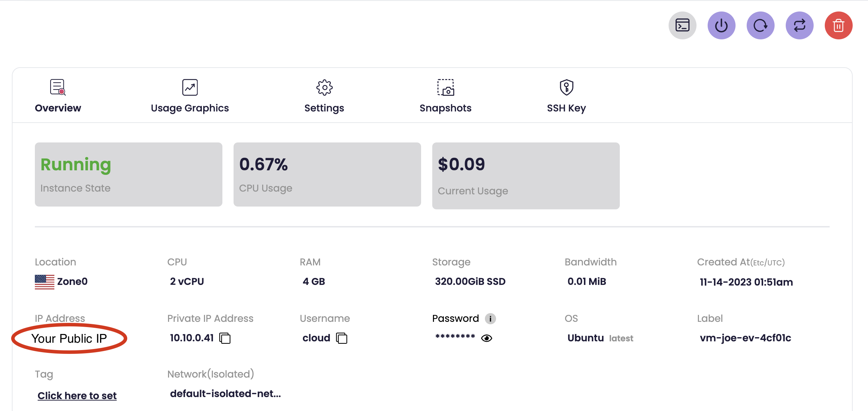Click the Your Public IP value
868x411 pixels.
(x=69, y=339)
